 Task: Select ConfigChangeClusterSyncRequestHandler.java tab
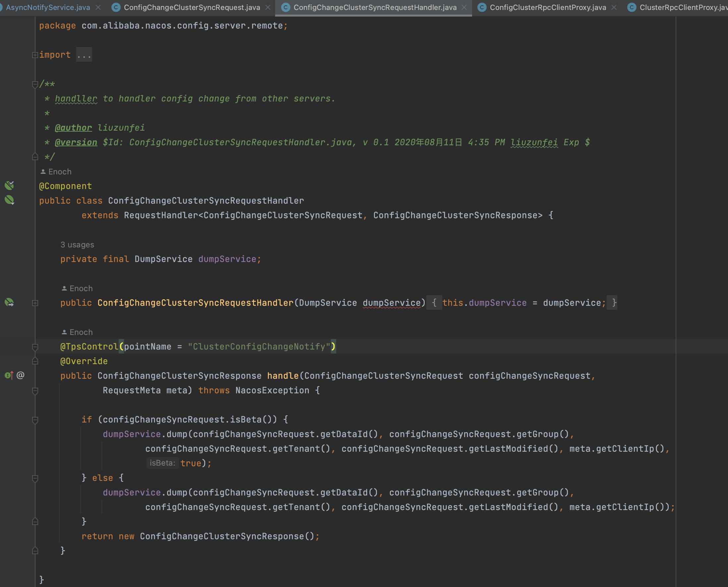point(375,7)
